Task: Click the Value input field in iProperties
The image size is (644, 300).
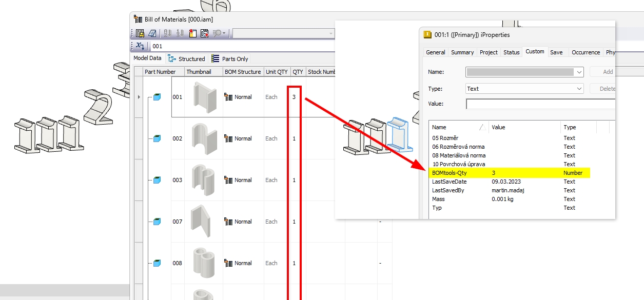Action: click(x=540, y=104)
